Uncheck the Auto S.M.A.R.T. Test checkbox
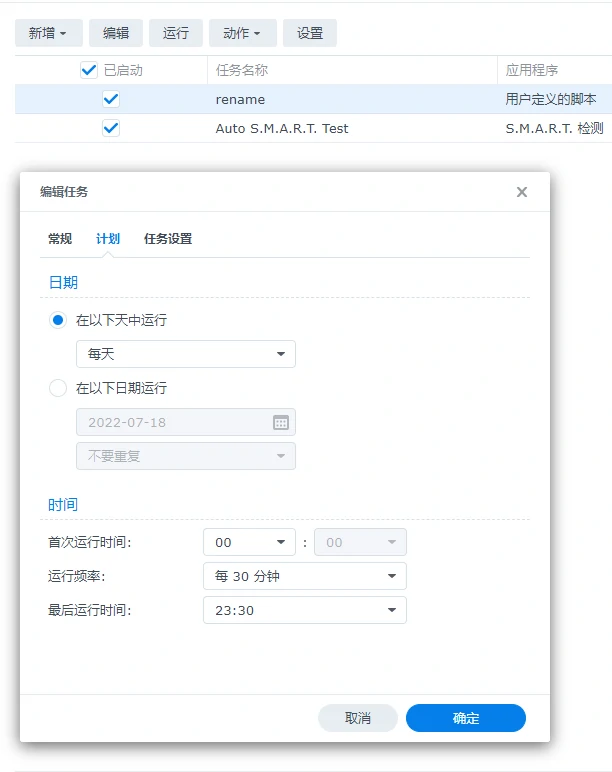 111,129
